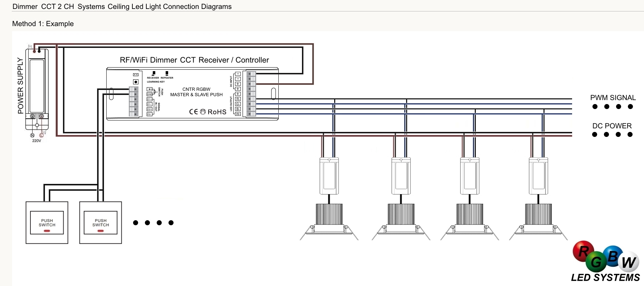Click the leftmost LED driver box
The image size is (644, 286).
click(329, 176)
